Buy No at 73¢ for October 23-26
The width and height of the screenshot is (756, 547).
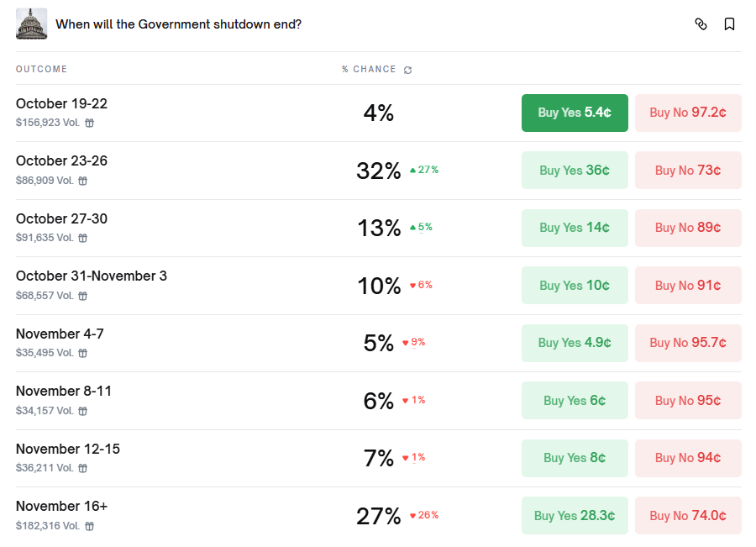(688, 171)
